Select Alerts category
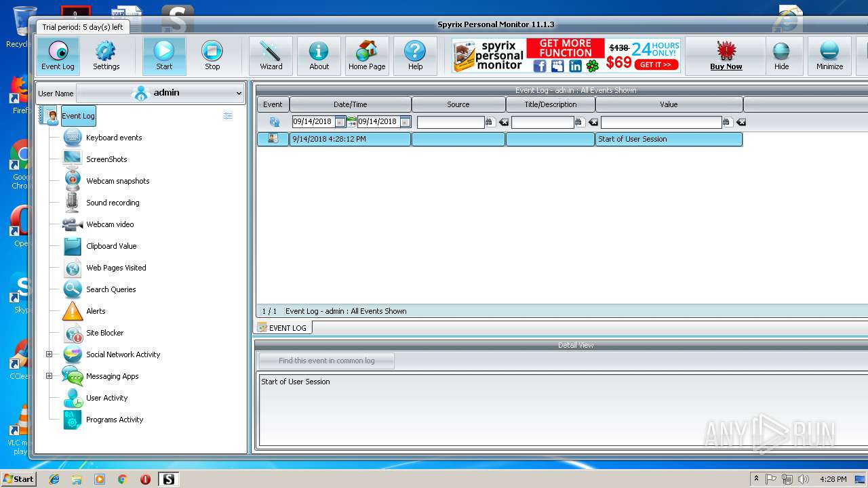Screen dimensions: 868x488 (x=96, y=311)
